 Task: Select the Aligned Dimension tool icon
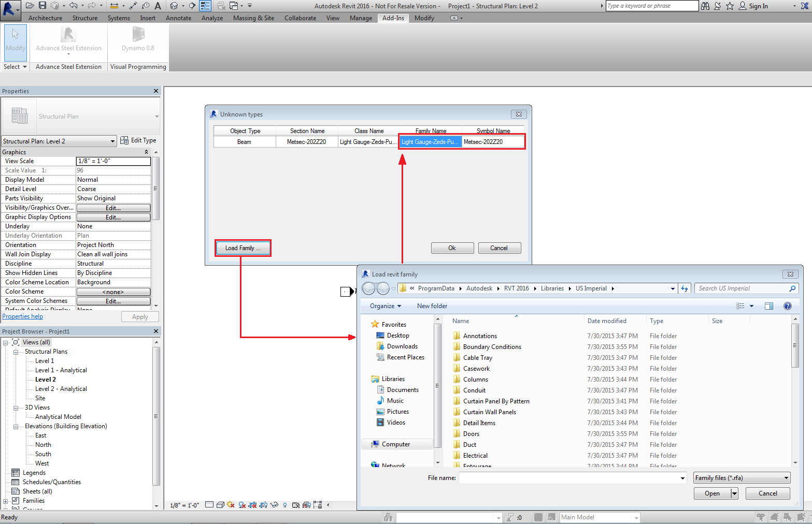[x=133, y=6]
